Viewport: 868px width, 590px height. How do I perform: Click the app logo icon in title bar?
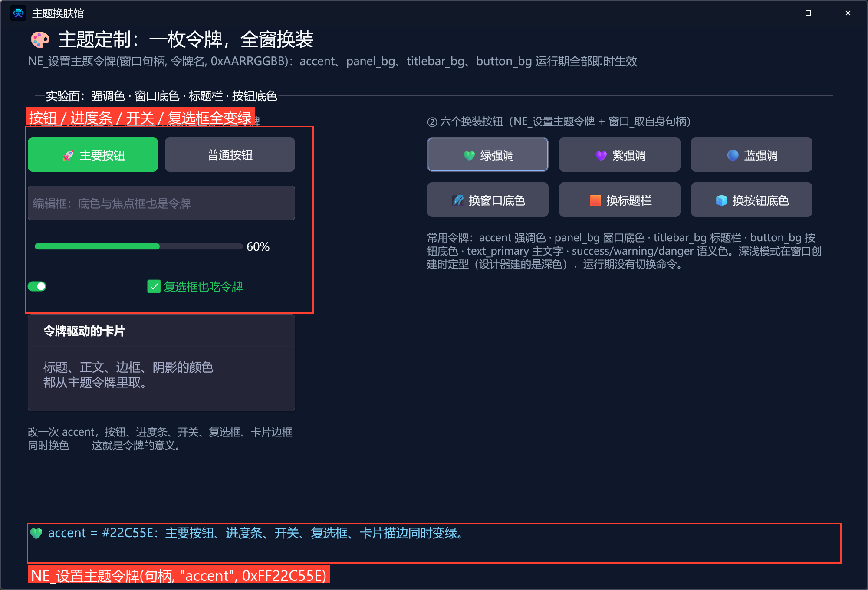coord(18,13)
